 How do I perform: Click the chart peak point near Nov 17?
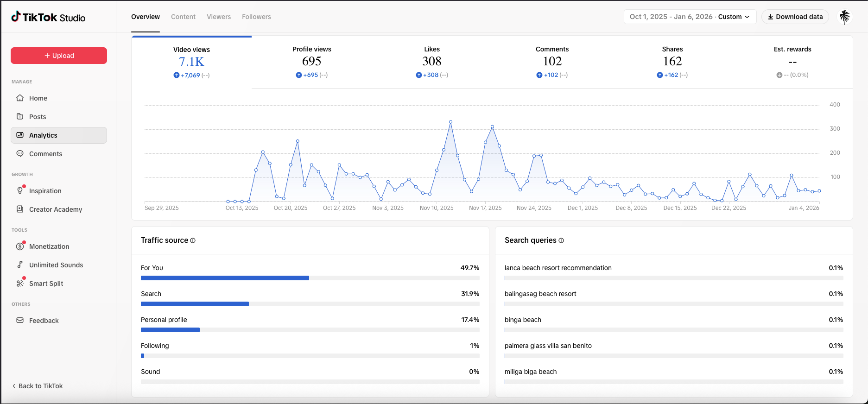pos(492,126)
